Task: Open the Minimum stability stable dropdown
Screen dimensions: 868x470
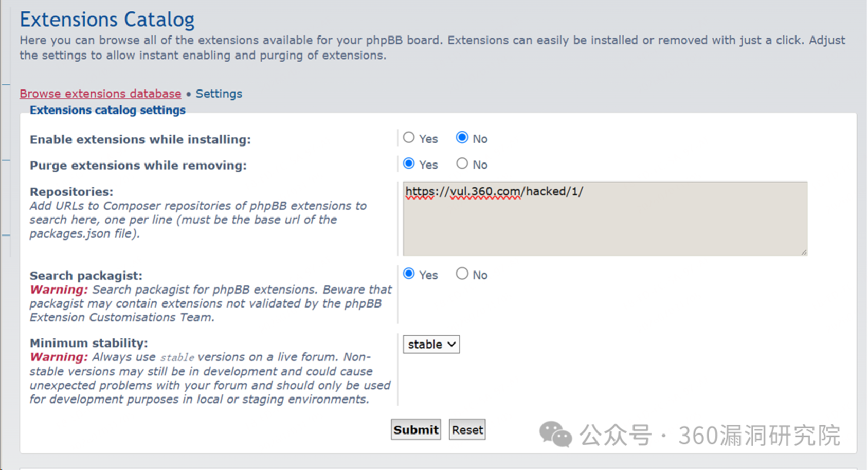Action: pos(431,345)
